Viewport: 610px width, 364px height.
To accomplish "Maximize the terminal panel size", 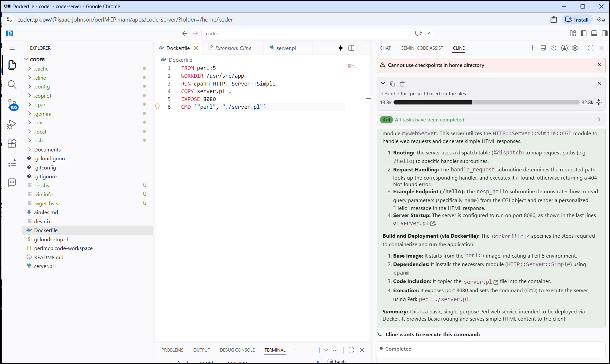I will tap(351, 350).
